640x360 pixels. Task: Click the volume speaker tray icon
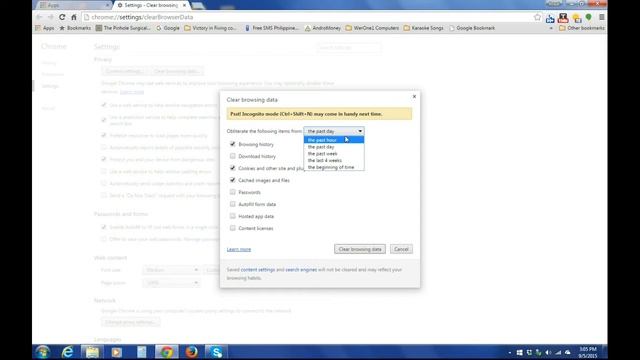tap(548, 352)
